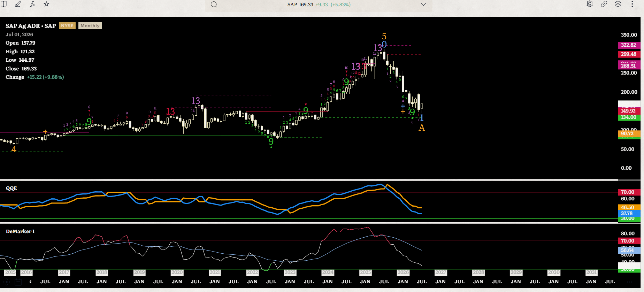Image resolution: width=644 pixels, height=292 pixels.
Task: Click the 2026 year marker on timeline
Action: [403, 272]
